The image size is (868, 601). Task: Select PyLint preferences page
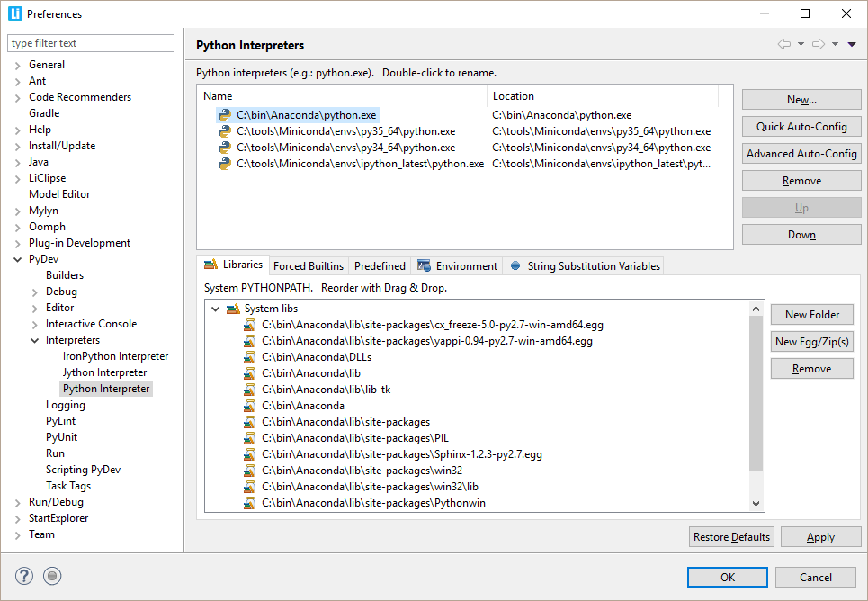(60, 421)
